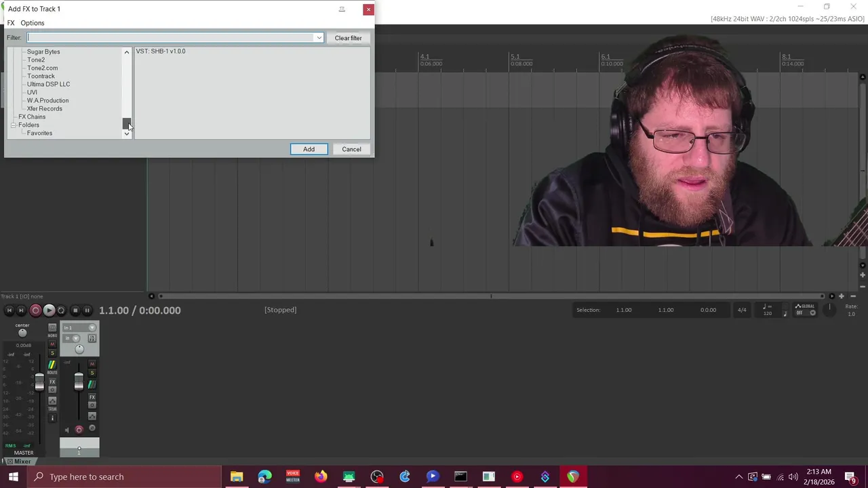Click the transport Stop button
The height and width of the screenshot is (488, 868).
[x=75, y=310]
